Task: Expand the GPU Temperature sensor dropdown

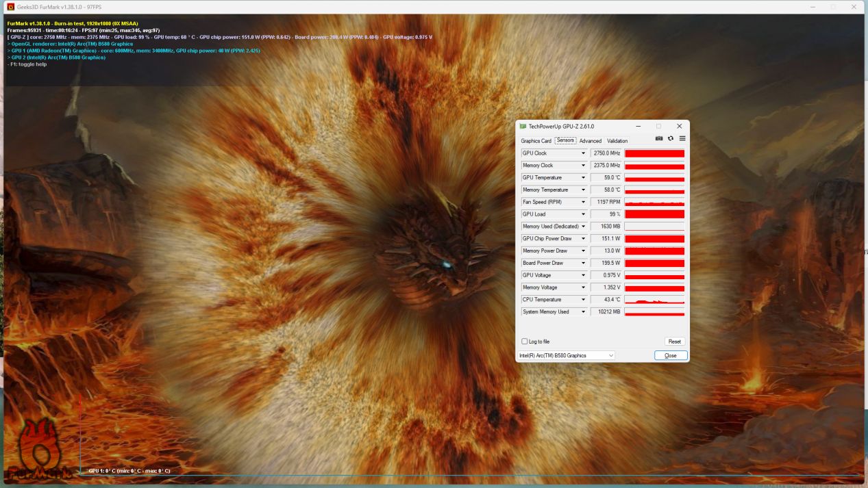Action: pyautogui.click(x=584, y=178)
